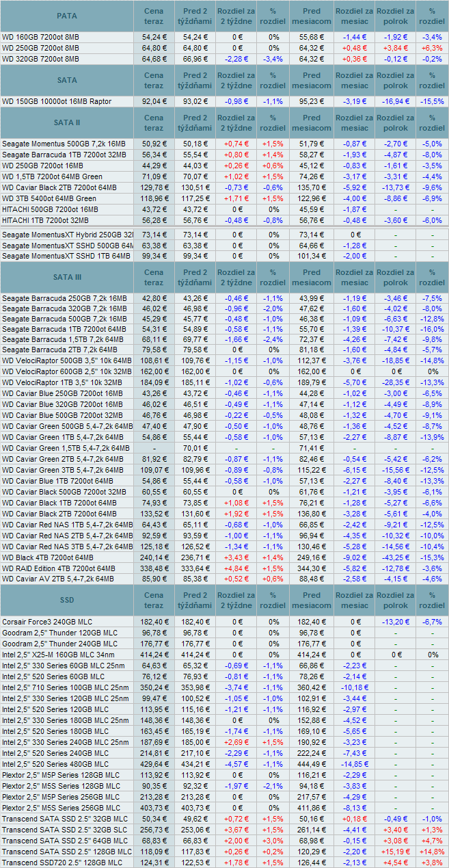Select Seagate Momentus 500GB 7,2k 16MB
449x868 pixels.
64,144
